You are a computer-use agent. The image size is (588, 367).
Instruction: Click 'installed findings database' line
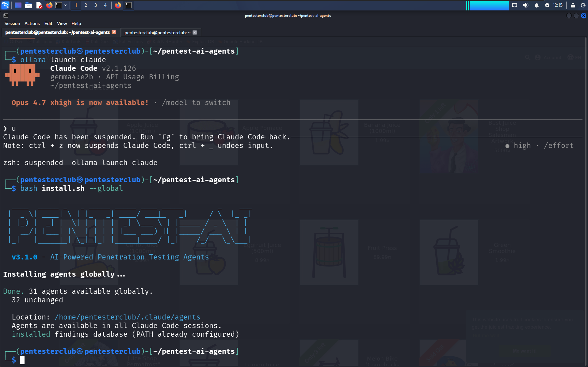pyautogui.click(x=125, y=334)
